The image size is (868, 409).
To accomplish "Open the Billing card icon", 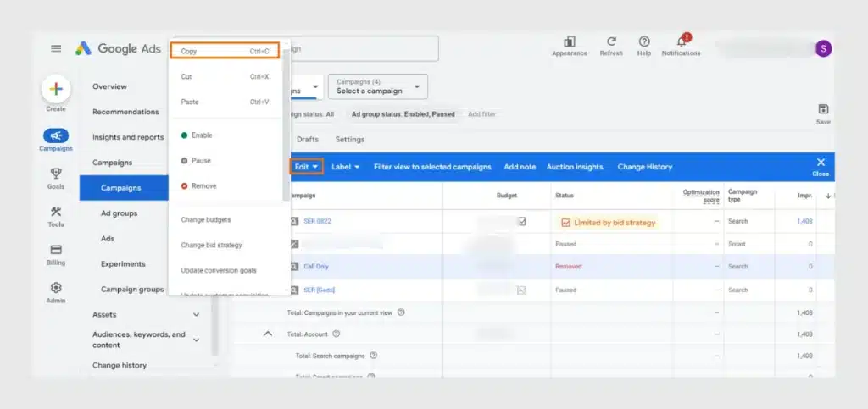I will tap(56, 250).
